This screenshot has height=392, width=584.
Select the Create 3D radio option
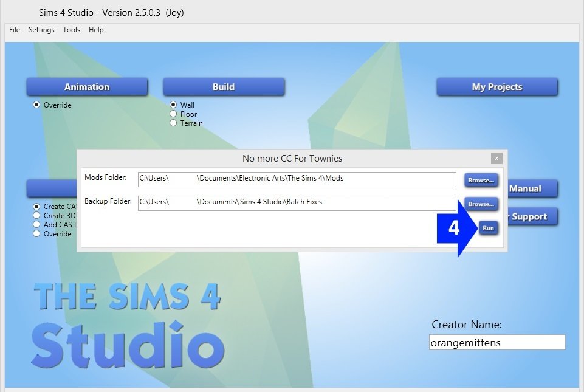point(37,216)
